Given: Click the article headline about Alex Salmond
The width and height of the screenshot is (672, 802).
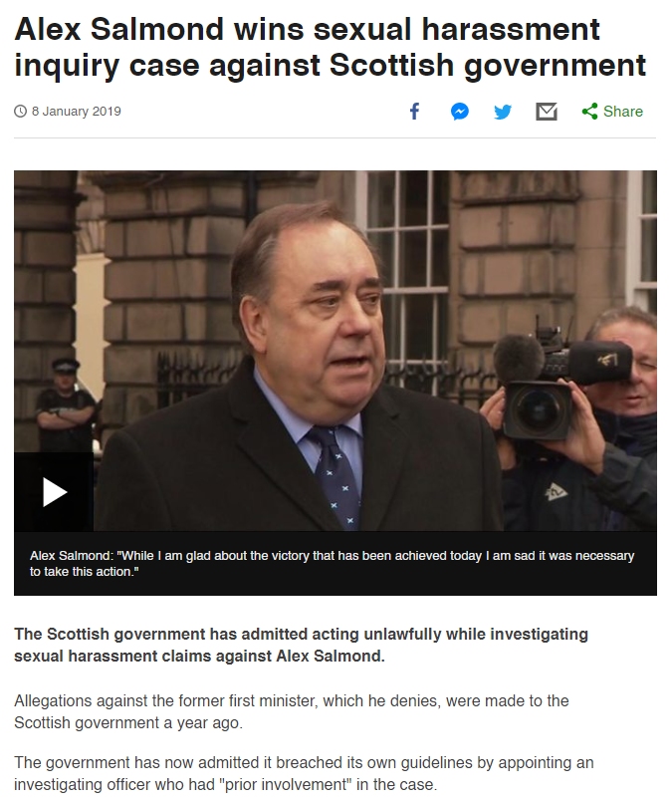Looking at the screenshot, I should point(331,47).
